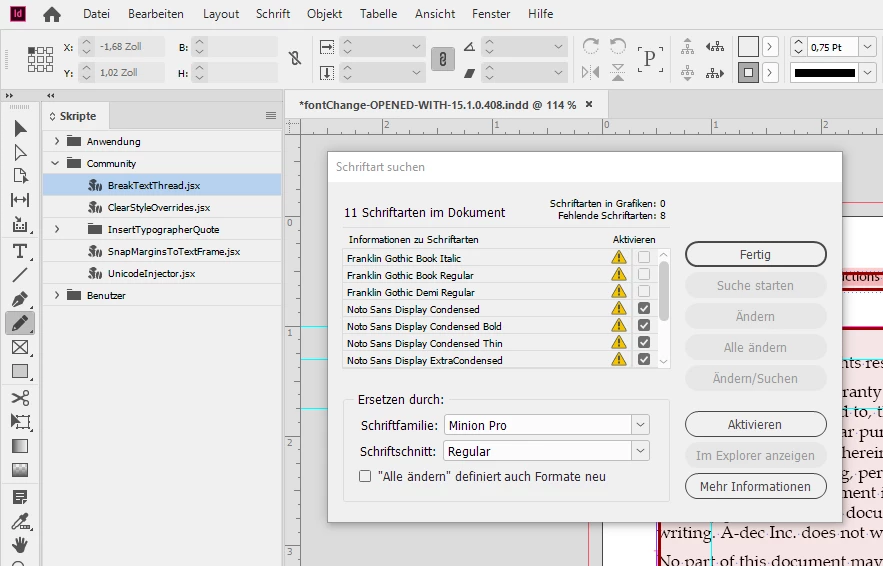Choose the Note tool

coord(20,497)
